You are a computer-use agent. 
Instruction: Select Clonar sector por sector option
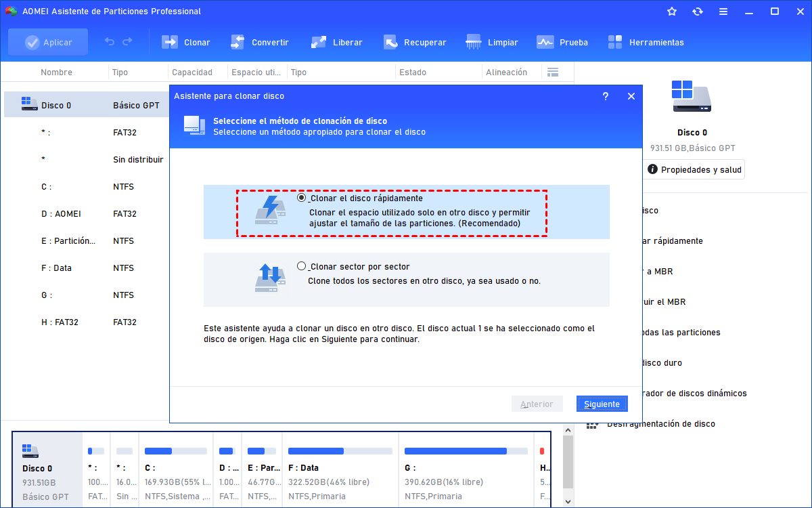302,266
